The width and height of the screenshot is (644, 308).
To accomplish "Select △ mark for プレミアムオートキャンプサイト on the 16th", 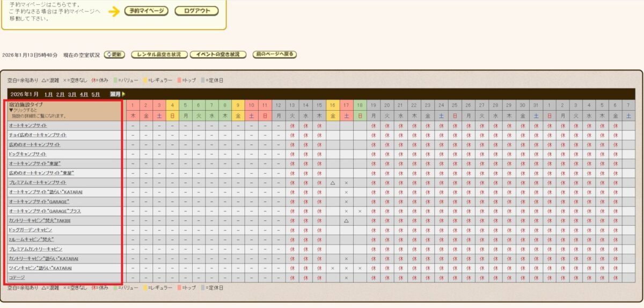I will pyautogui.click(x=333, y=183).
